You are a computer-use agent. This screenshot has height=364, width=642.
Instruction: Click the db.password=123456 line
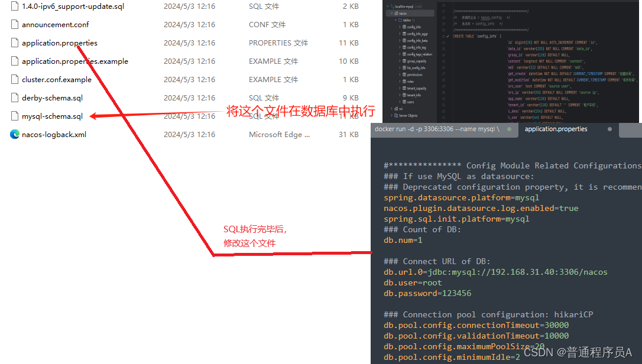[427, 293]
